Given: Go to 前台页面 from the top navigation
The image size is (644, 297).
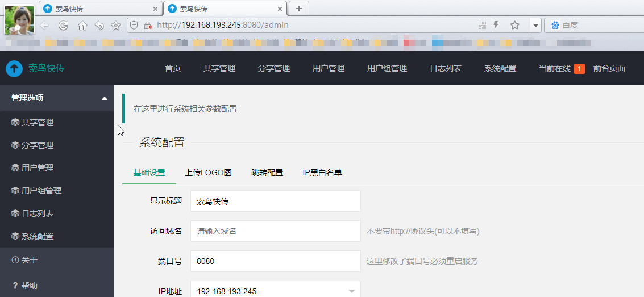Looking at the screenshot, I should coord(609,68).
